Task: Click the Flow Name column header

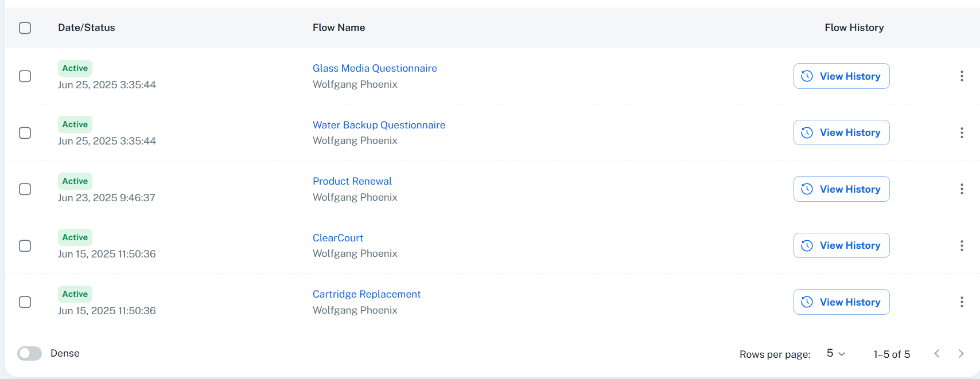Action: 339,28
